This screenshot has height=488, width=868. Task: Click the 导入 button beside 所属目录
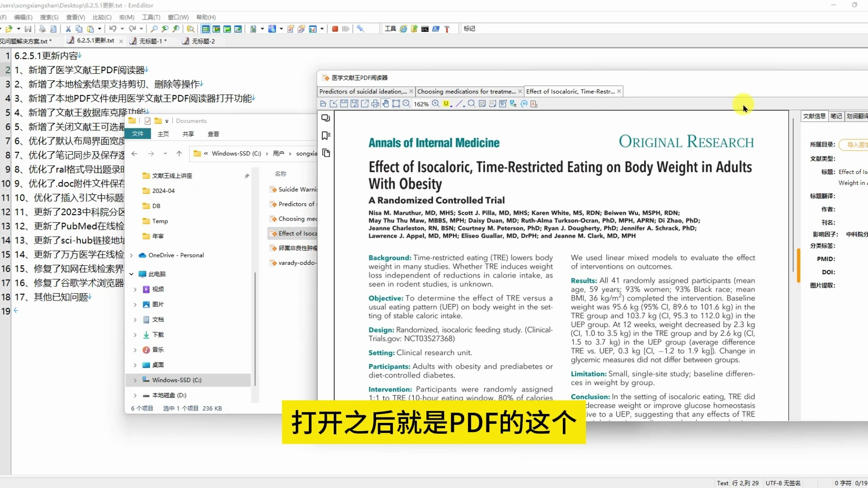point(854,145)
